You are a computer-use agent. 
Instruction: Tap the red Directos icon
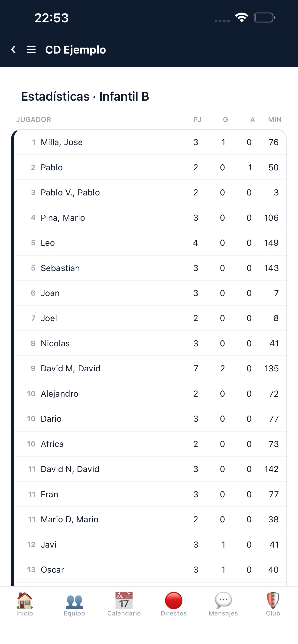point(174,600)
